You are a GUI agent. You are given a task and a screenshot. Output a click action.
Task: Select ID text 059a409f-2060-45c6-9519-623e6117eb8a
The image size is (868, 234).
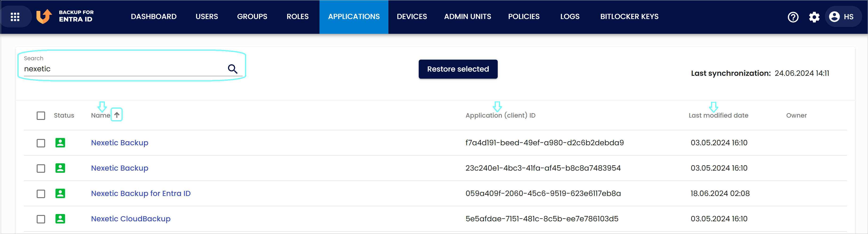(543, 193)
